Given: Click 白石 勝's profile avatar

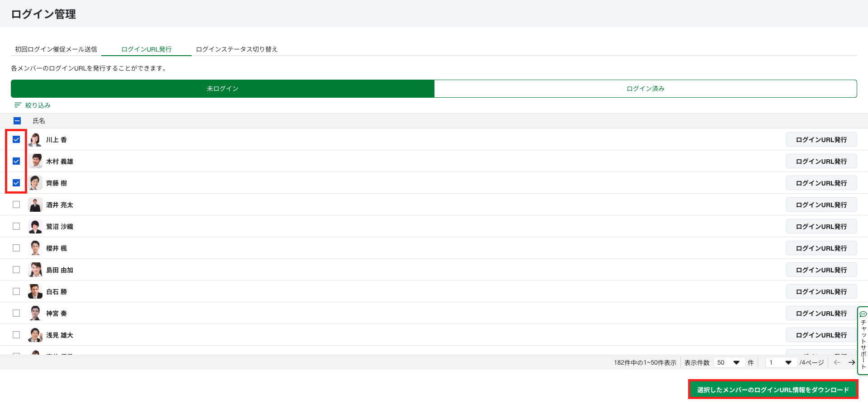Looking at the screenshot, I should pos(35,292).
